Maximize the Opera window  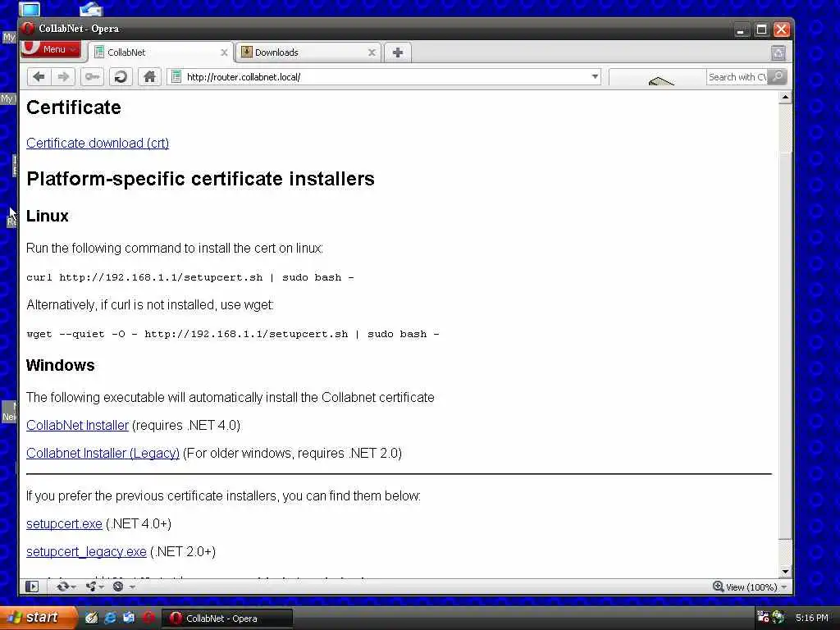(x=761, y=30)
